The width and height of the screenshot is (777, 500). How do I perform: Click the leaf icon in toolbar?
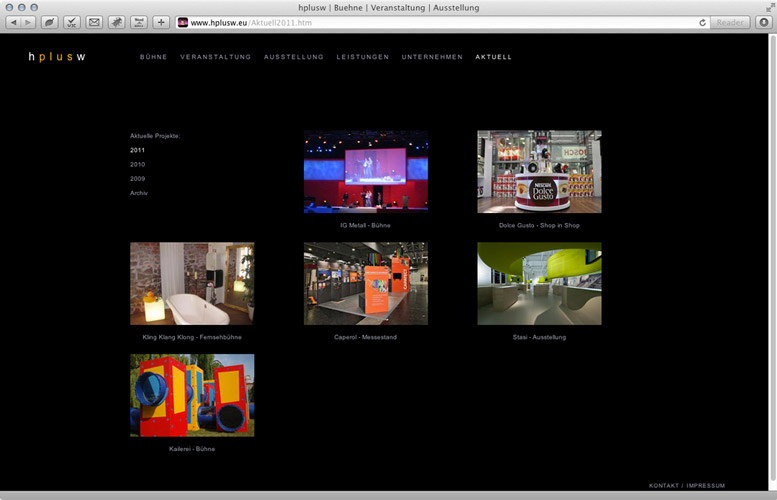pyautogui.click(x=49, y=22)
